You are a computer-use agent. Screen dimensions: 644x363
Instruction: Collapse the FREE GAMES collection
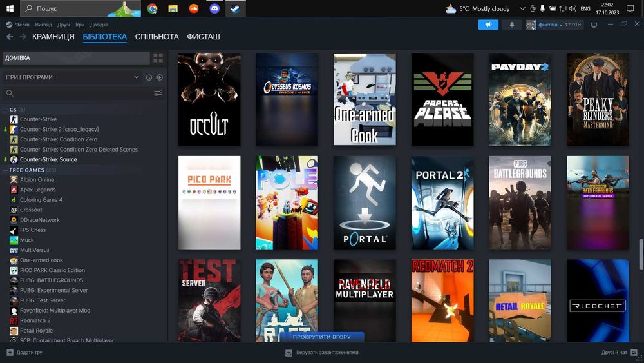(5, 170)
